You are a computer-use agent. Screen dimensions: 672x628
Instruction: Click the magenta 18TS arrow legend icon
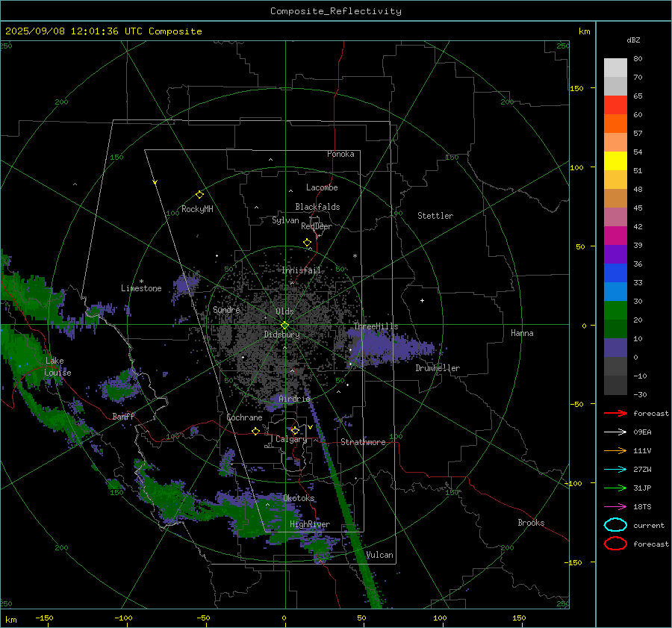point(616,507)
